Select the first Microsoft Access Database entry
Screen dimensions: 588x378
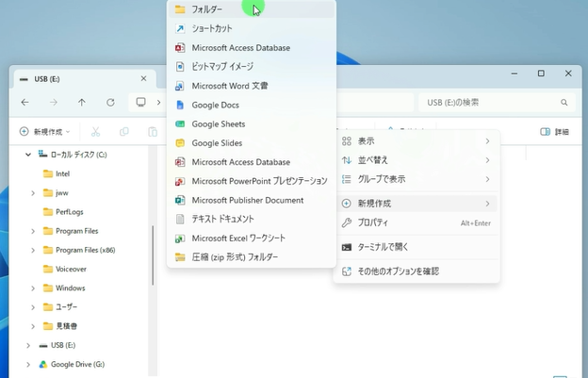click(252, 48)
